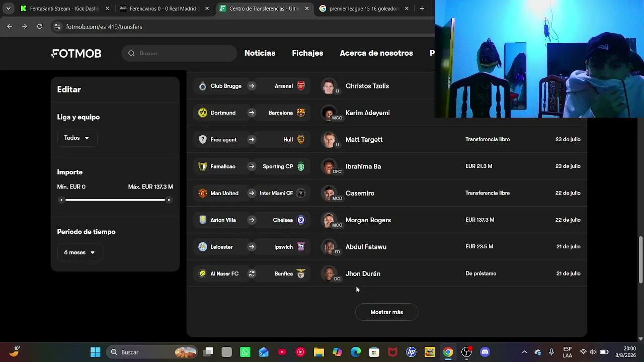Open the Windows Start menu
The height and width of the screenshot is (362, 644).
pyautogui.click(x=95, y=352)
